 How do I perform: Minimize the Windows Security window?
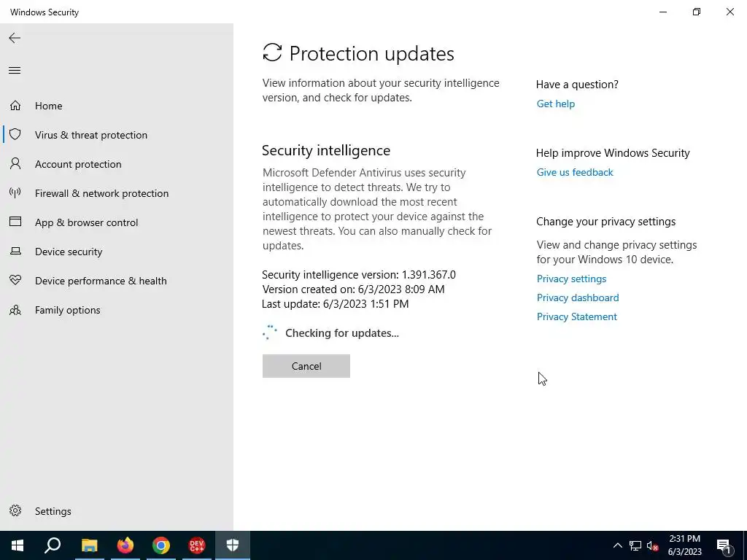[x=663, y=12]
